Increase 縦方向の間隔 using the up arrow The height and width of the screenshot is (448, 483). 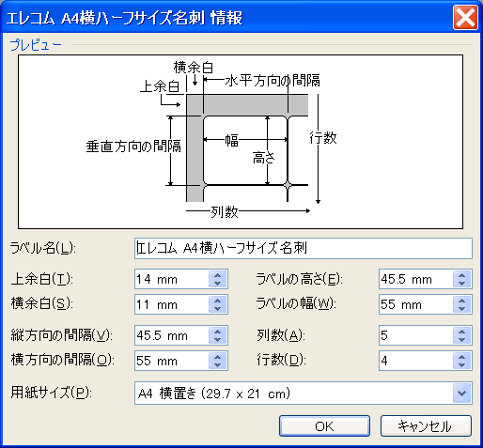click(217, 332)
